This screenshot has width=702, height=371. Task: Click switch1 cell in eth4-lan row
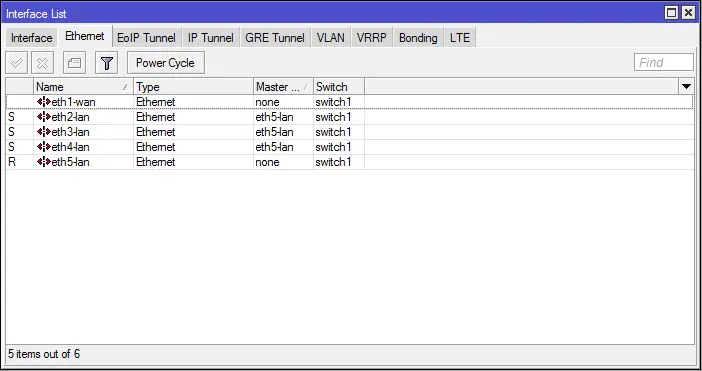(x=339, y=147)
